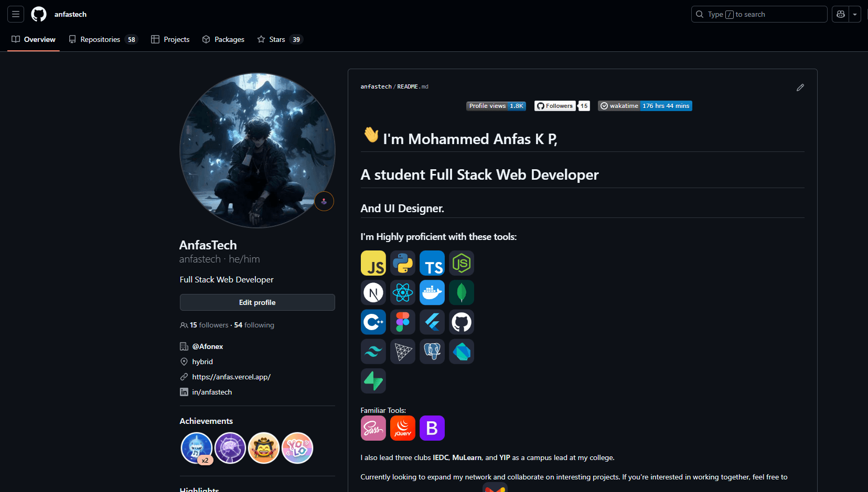The width and height of the screenshot is (868, 492).
Task: Click the Bootstrap familiar tool icon
Action: (432, 428)
